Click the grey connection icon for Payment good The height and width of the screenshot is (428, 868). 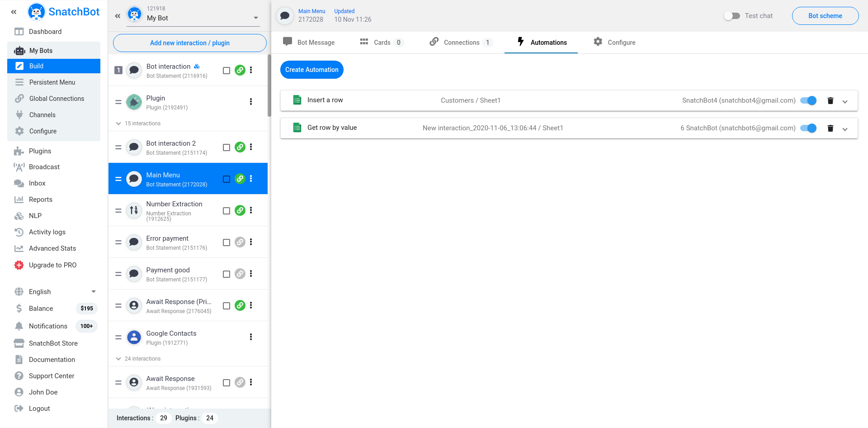[240, 274]
